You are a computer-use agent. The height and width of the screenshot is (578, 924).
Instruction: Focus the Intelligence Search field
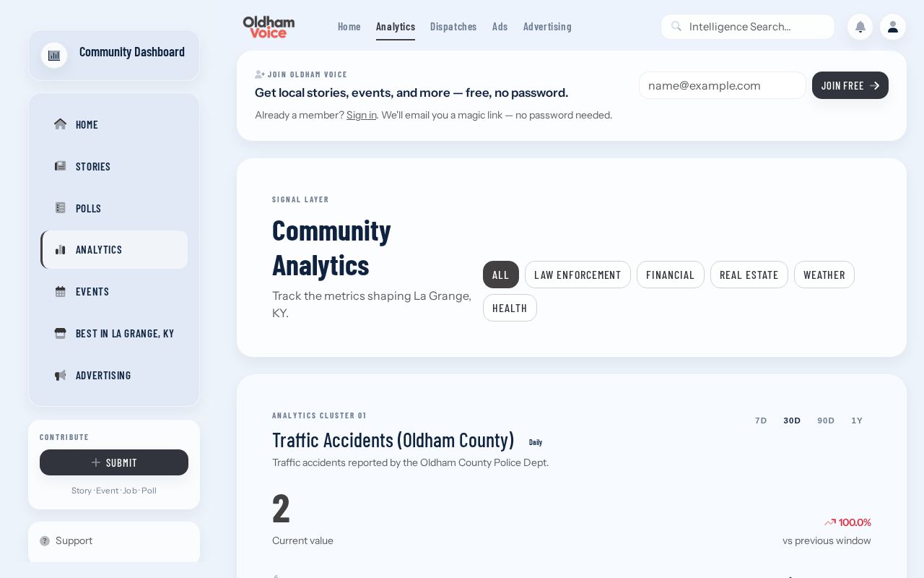point(748,27)
